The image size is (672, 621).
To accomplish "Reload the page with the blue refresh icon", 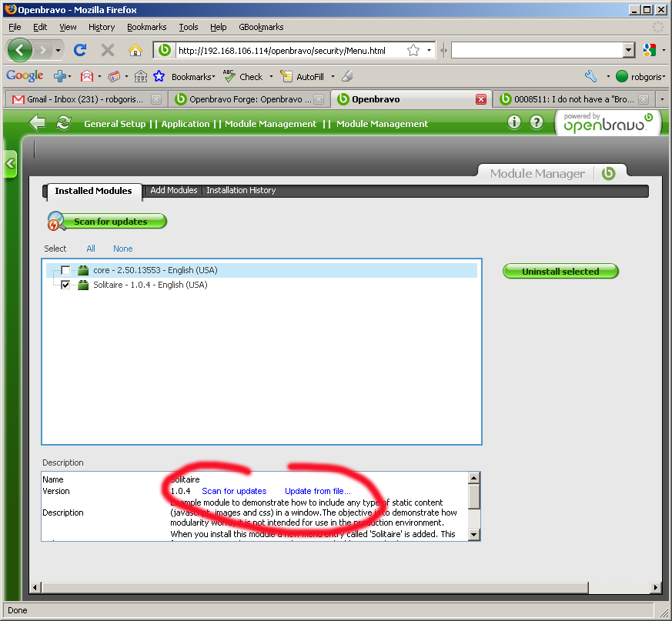I will (x=80, y=50).
